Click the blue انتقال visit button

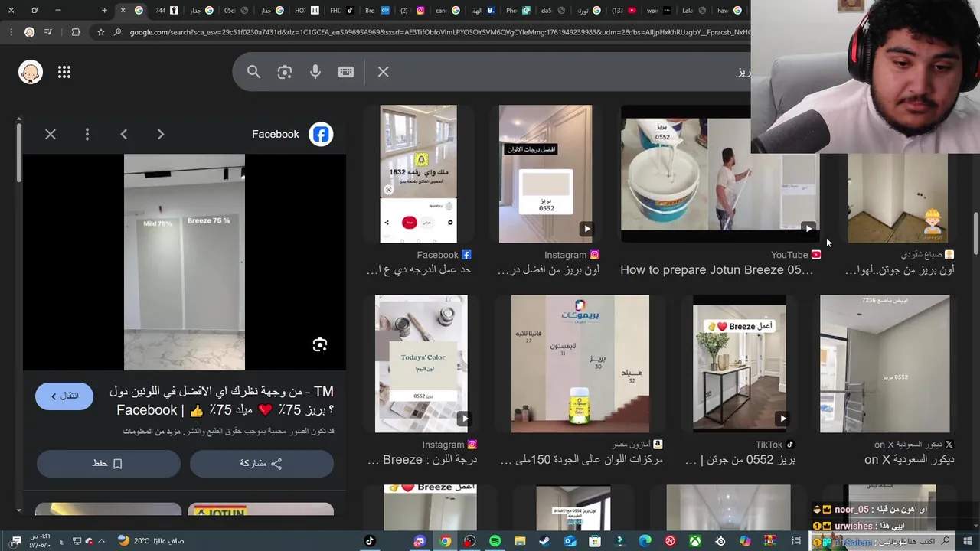pyautogui.click(x=64, y=396)
